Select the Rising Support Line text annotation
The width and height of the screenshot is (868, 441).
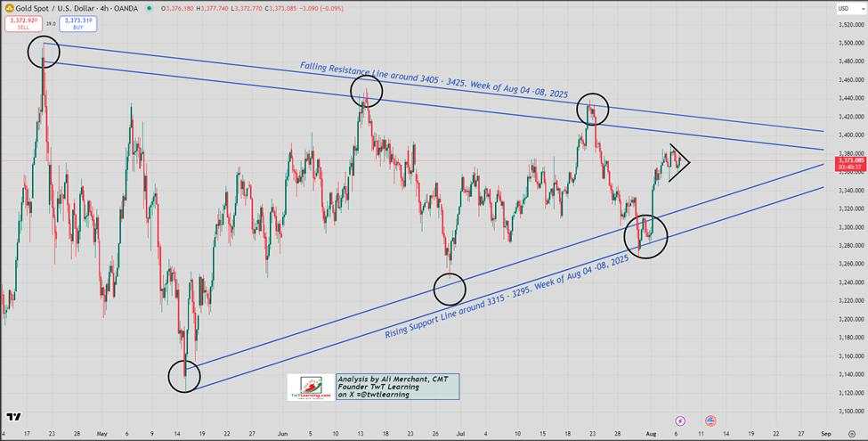coord(507,297)
